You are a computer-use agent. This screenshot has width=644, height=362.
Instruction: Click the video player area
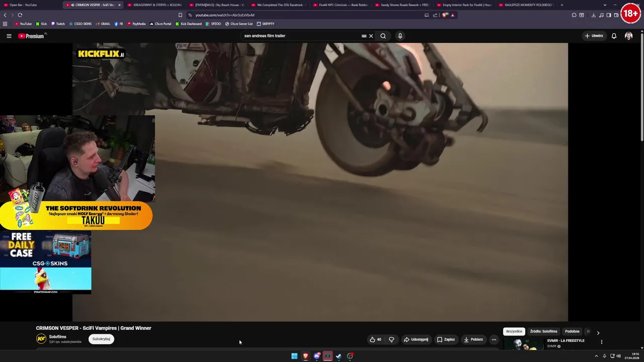(x=320, y=182)
